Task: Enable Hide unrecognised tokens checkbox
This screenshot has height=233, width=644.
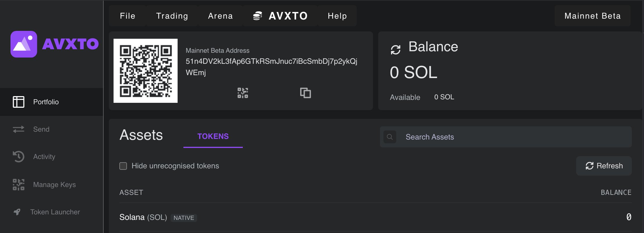Action: tap(123, 166)
